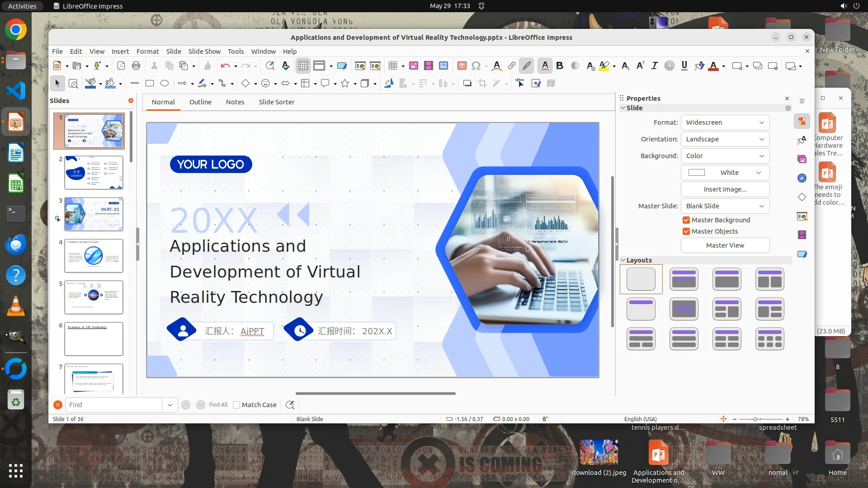Open the Master Slide dropdown
The height and width of the screenshot is (488, 868).
click(725, 206)
